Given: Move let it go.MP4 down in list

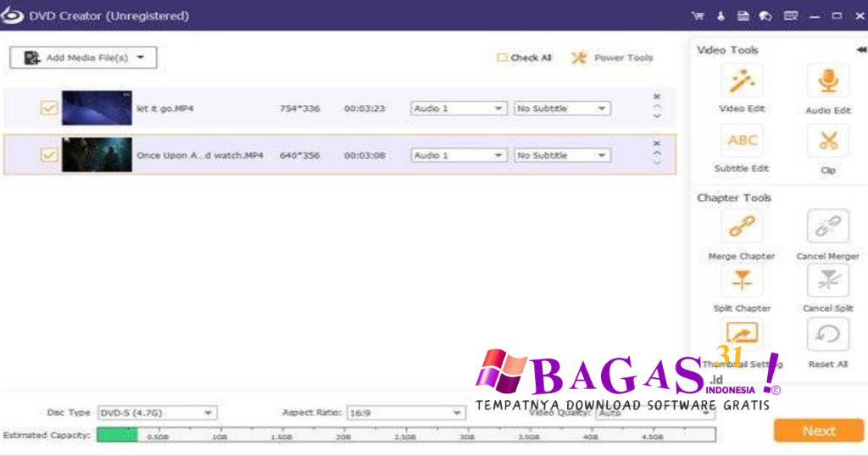Looking at the screenshot, I should pos(657,116).
